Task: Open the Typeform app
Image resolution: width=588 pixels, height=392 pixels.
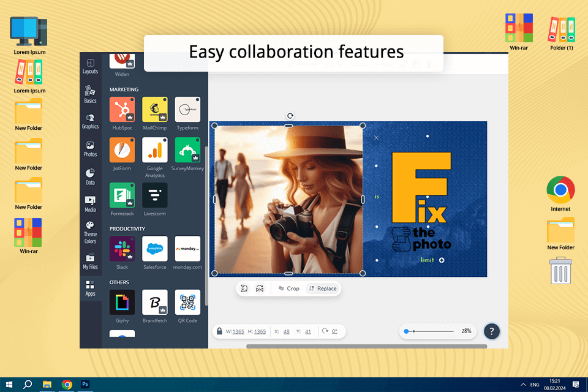Action: pyautogui.click(x=187, y=110)
